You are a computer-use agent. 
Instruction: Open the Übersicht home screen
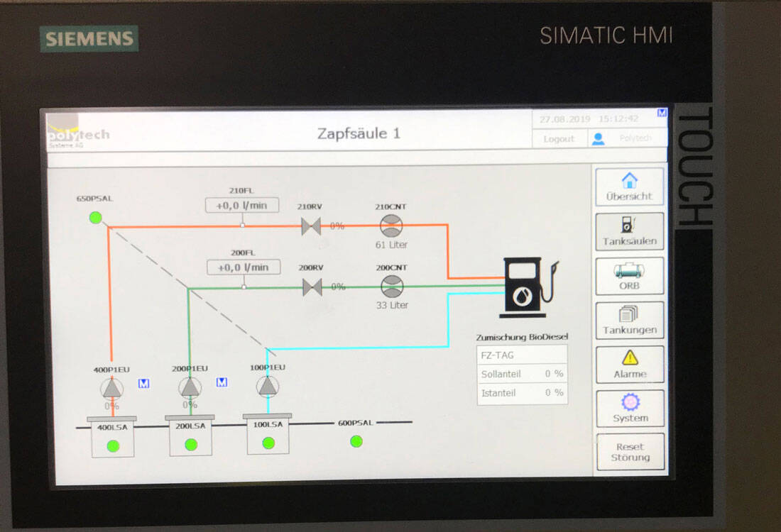pyautogui.click(x=630, y=187)
